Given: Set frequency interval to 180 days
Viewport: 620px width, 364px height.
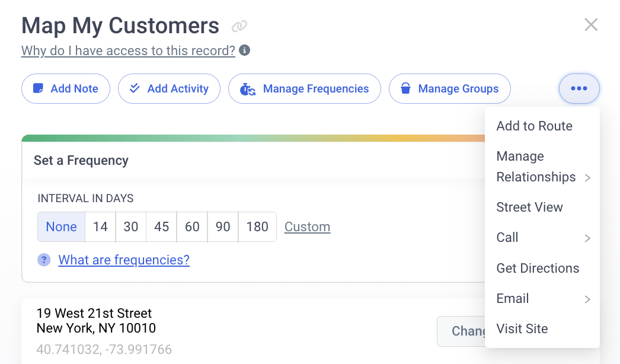Looking at the screenshot, I should point(257,226).
